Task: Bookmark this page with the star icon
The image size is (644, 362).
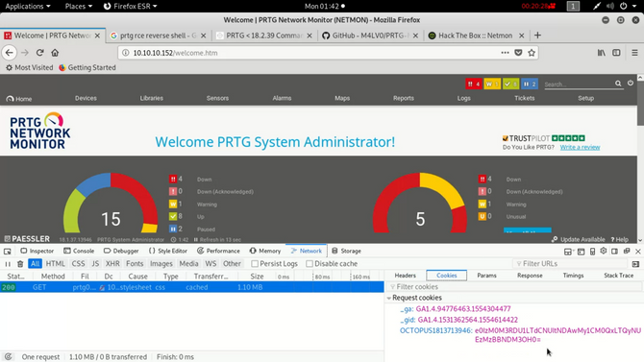Action: (532, 53)
